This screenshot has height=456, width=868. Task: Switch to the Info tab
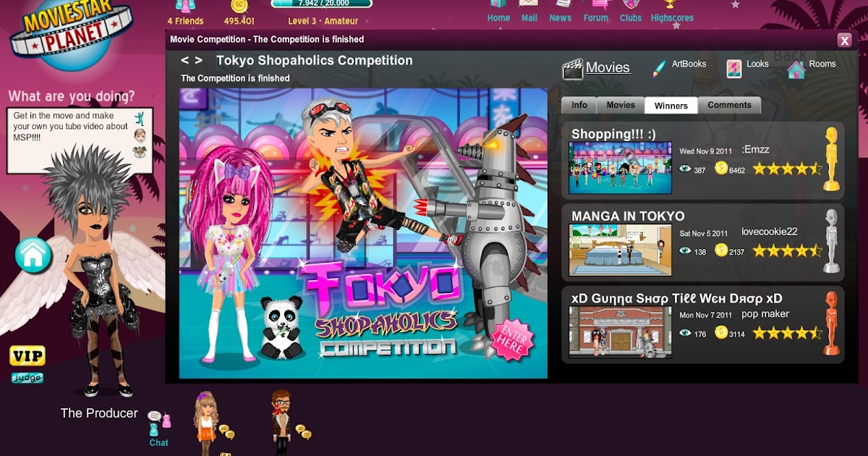579,105
